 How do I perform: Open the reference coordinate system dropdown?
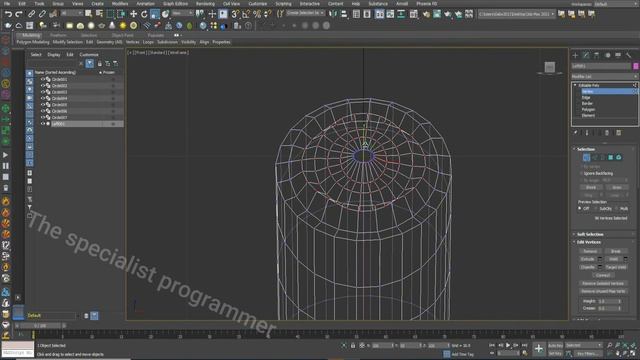[x=182, y=13]
